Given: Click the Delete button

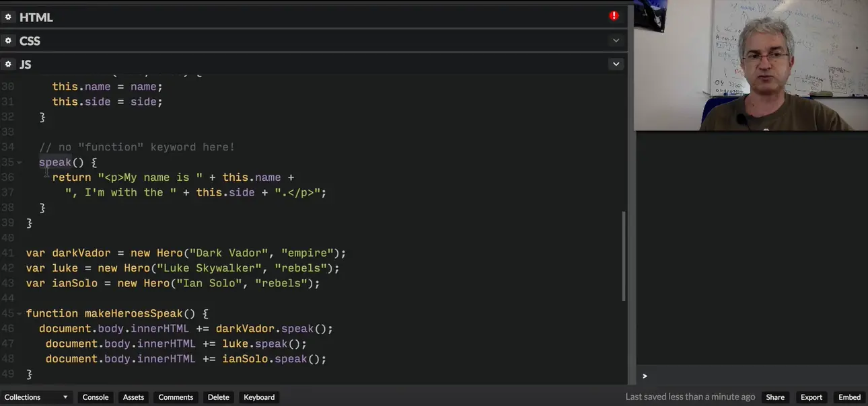Looking at the screenshot, I should click(x=218, y=397).
